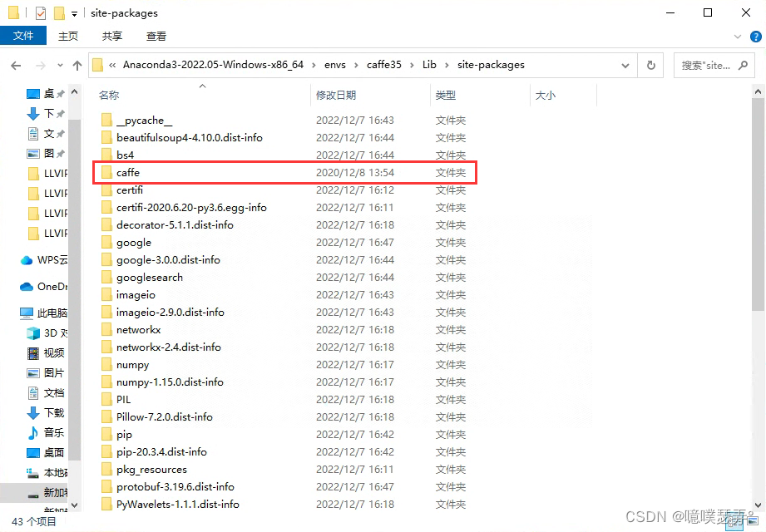Open the caffe folder highlighted in red

coord(130,172)
